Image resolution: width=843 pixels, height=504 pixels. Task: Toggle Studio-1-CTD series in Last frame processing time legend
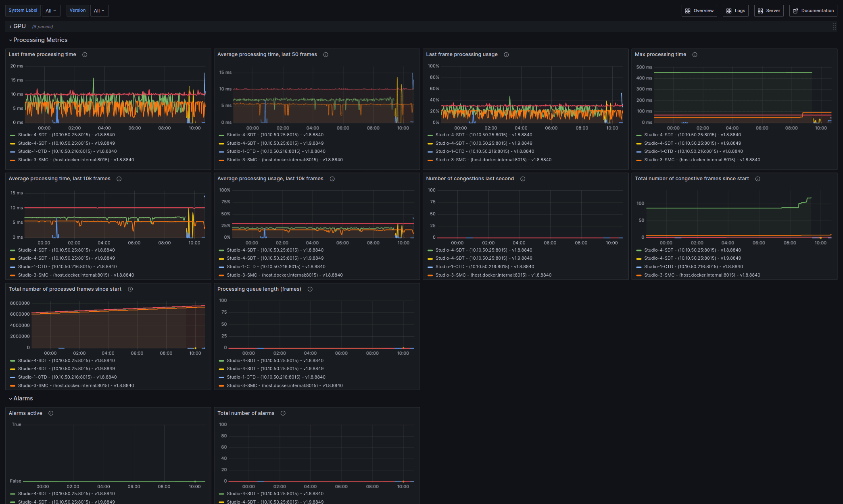click(67, 152)
